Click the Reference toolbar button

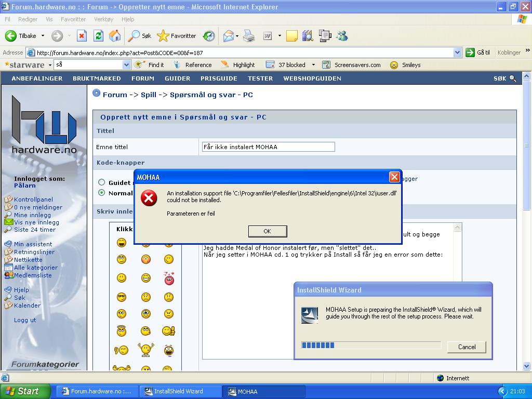[192, 65]
